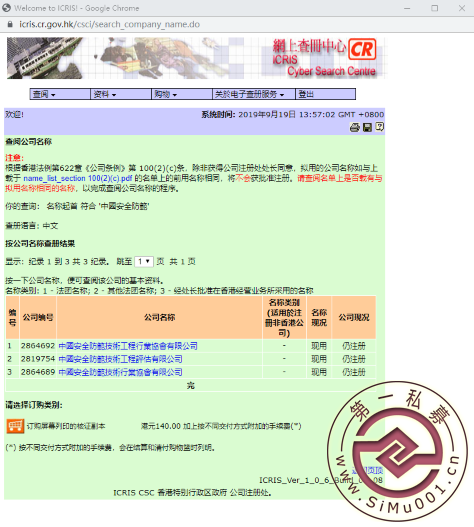The image size is (474, 527).
Task: Click the save floppy disk icon
Action: click(x=367, y=127)
